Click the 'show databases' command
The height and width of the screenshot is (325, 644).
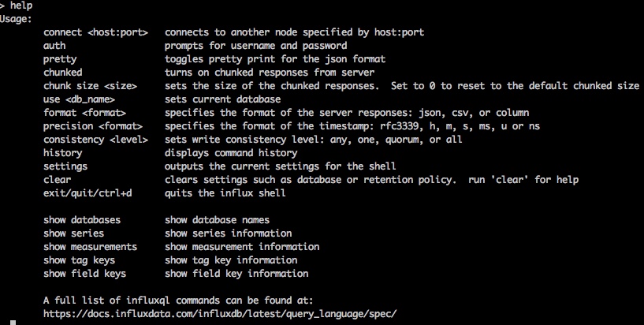pos(82,220)
